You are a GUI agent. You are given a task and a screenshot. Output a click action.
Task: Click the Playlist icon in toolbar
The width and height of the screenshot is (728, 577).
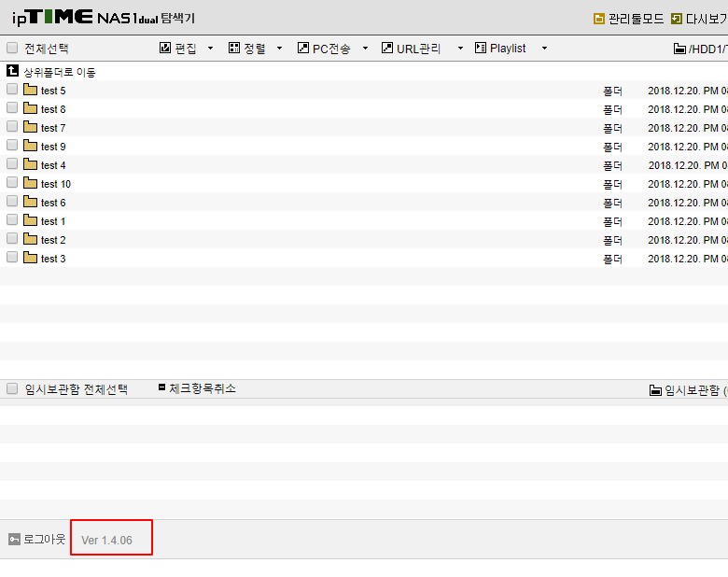pyautogui.click(x=481, y=48)
